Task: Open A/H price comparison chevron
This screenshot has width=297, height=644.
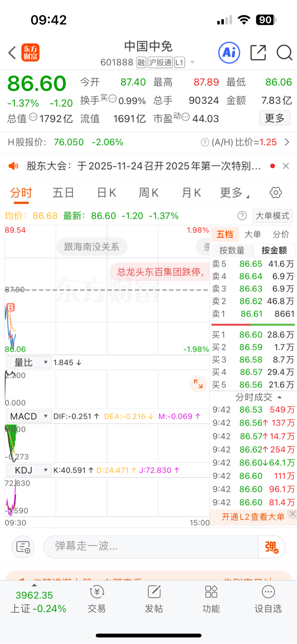Action: (287, 143)
